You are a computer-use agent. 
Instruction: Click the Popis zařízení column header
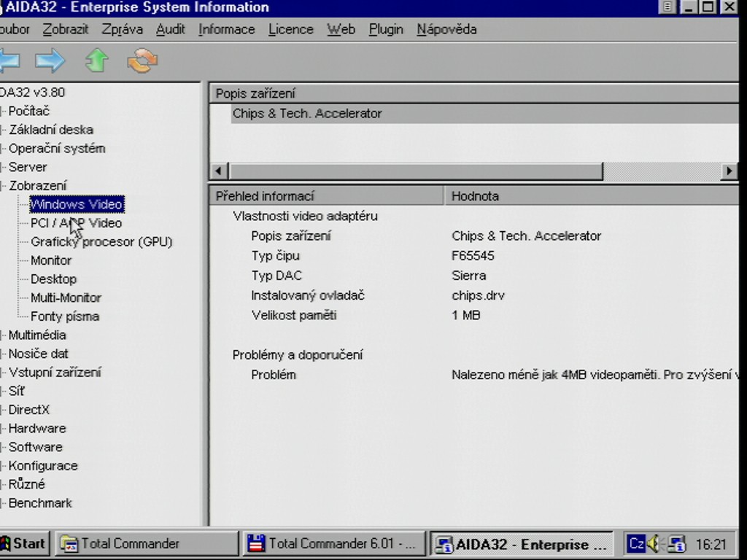point(474,93)
